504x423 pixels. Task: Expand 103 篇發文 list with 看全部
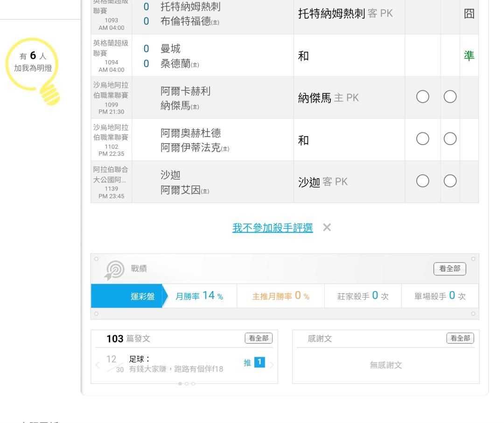[259, 338]
